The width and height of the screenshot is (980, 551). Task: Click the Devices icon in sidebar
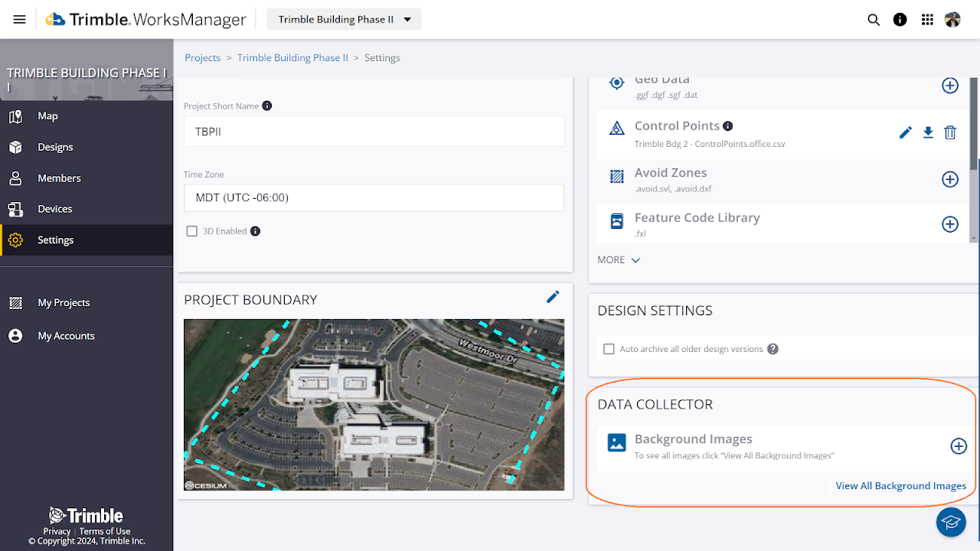coord(15,209)
